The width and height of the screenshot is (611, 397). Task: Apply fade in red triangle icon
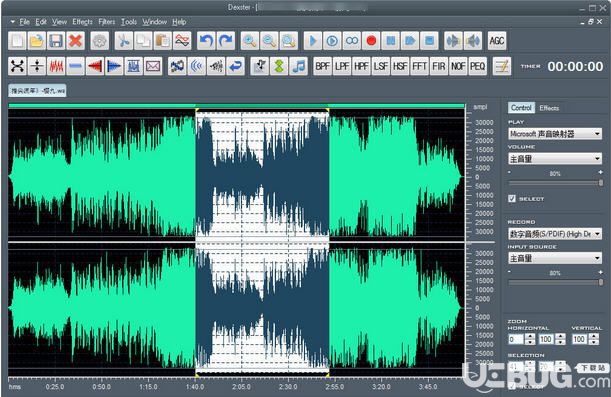click(x=95, y=66)
